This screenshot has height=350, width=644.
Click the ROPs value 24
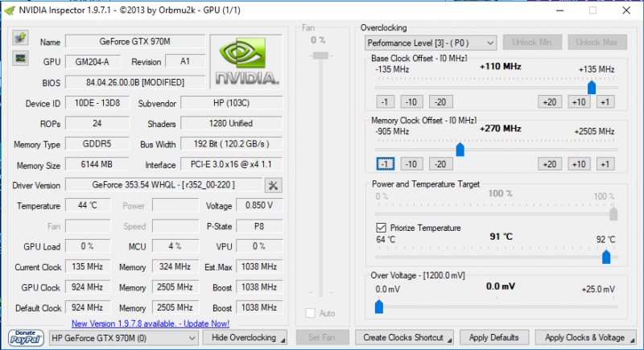click(97, 123)
